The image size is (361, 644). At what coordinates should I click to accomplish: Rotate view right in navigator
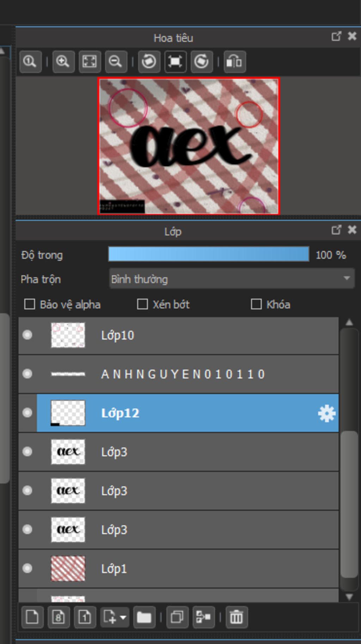[202, 62]
